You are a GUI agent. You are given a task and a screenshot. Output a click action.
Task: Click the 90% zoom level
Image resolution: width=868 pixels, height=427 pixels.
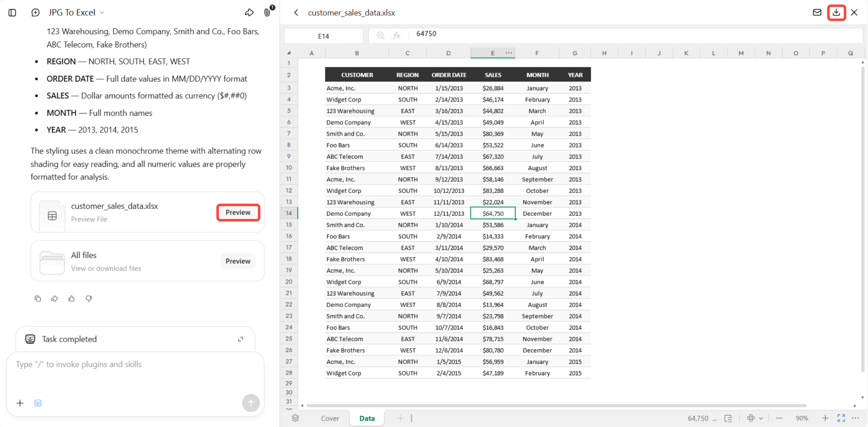[x=802, y=418]
